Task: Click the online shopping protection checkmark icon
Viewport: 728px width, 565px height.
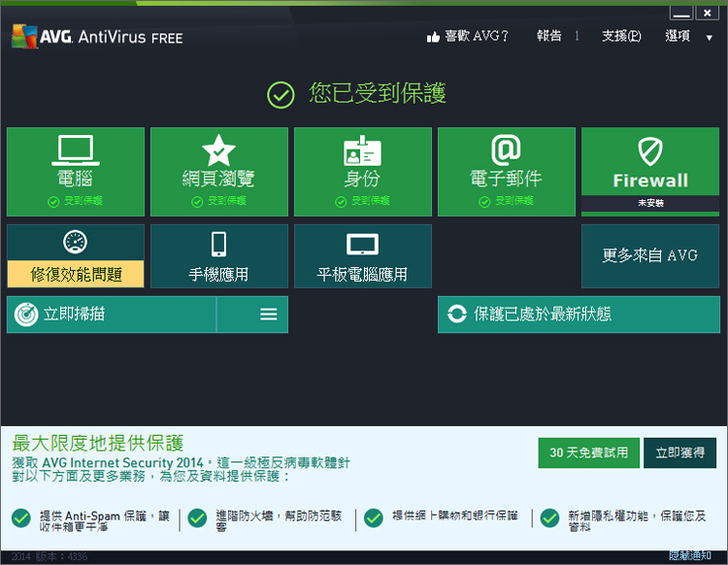Action: click(374, 518)
